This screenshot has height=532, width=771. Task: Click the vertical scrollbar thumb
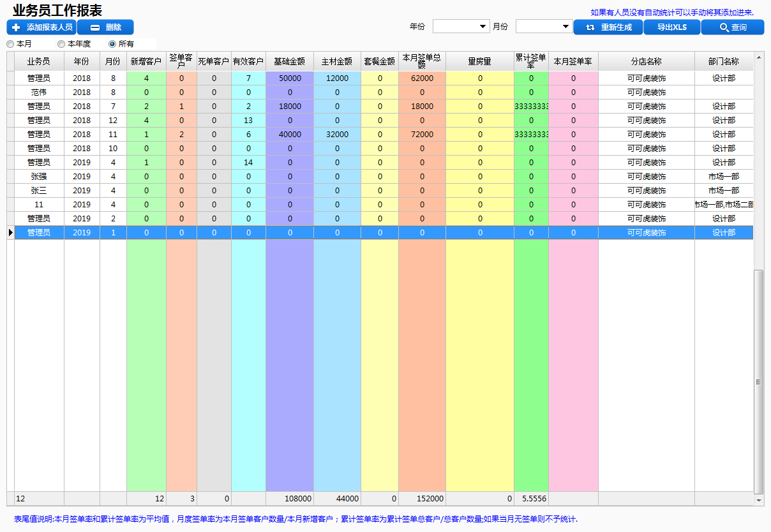point(759,381)
